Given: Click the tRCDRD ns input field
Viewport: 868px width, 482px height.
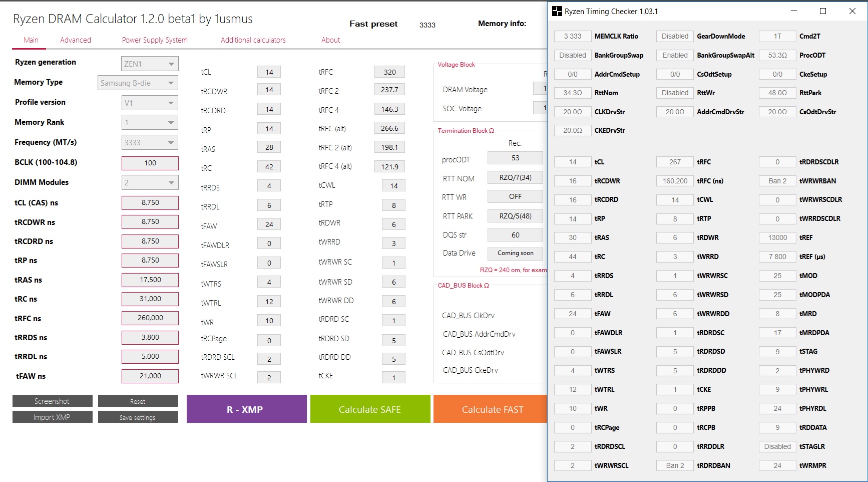Looking at the screenshot, I should coord(150,241).
